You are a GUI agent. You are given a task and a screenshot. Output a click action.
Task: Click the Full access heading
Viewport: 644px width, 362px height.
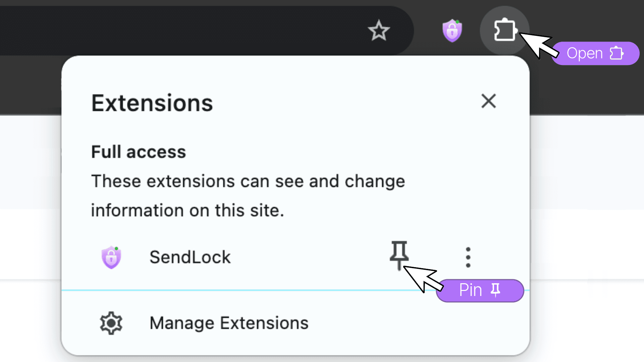139,152
